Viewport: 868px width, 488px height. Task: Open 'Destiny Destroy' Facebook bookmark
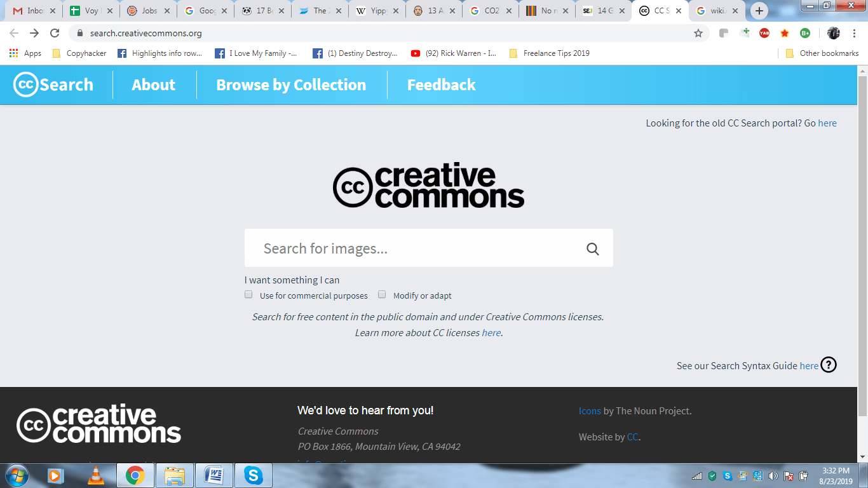point(355,53)
